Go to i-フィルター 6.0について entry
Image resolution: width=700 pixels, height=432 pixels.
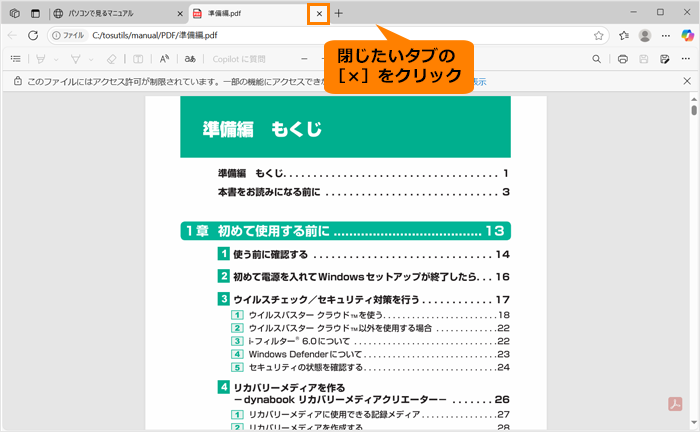coord(370,341)
